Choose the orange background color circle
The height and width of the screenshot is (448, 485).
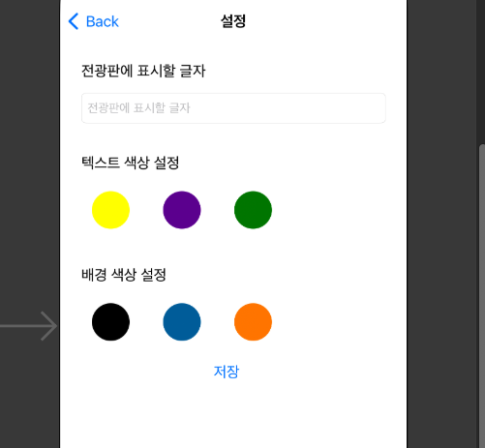253,322
